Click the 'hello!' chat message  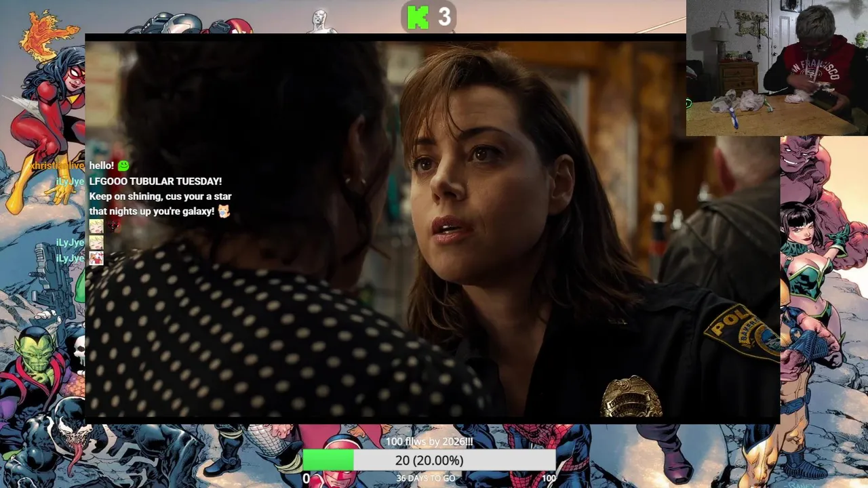pyautogui.click(x=102, y=165)
